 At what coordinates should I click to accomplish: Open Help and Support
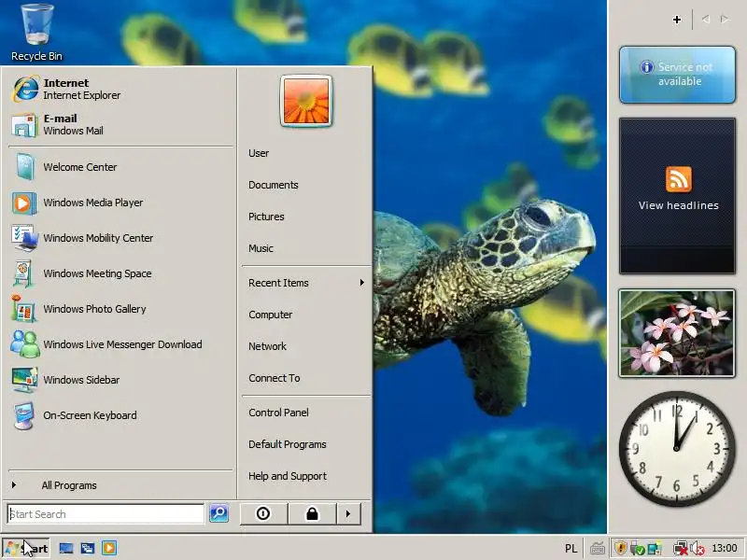[x=288, y=476]
